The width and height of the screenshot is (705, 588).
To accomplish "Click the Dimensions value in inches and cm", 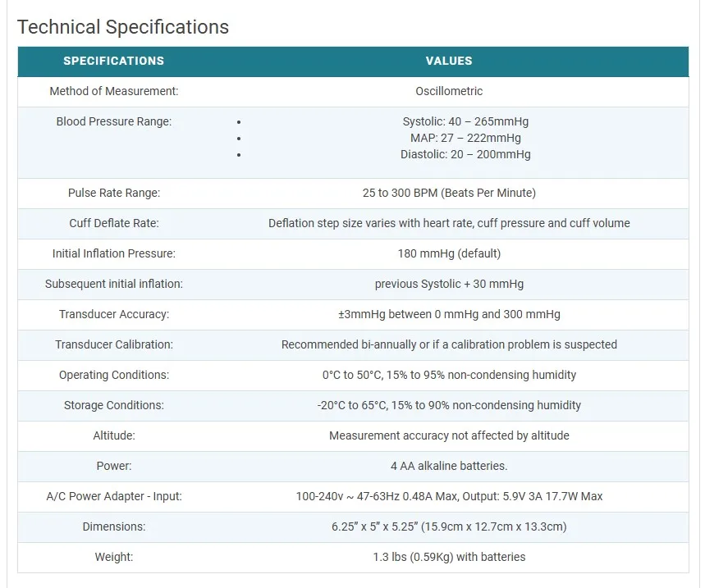I will pyautogui.click(x=449, y=526).
